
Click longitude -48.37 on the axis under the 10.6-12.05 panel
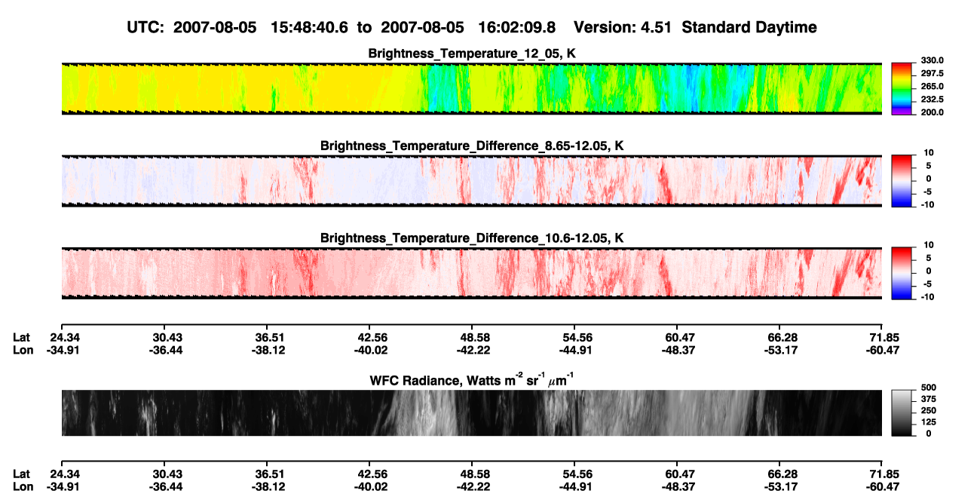click(x=678, y=349)
